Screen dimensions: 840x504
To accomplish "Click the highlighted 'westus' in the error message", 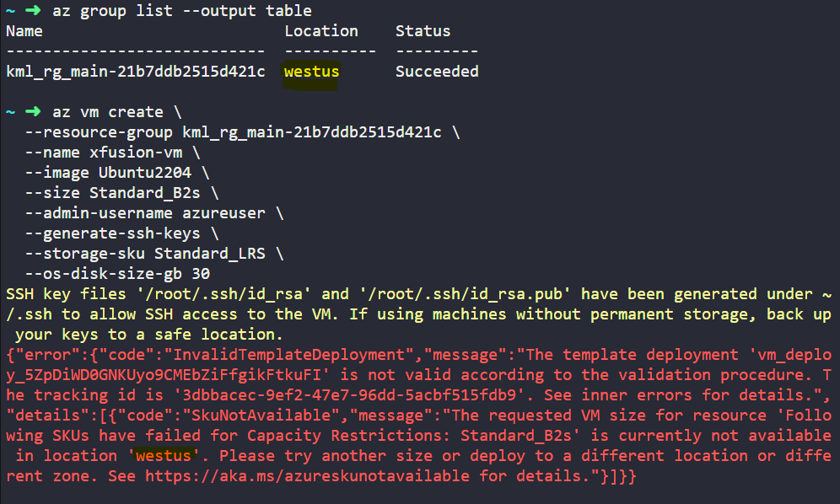I will (164, 455).
